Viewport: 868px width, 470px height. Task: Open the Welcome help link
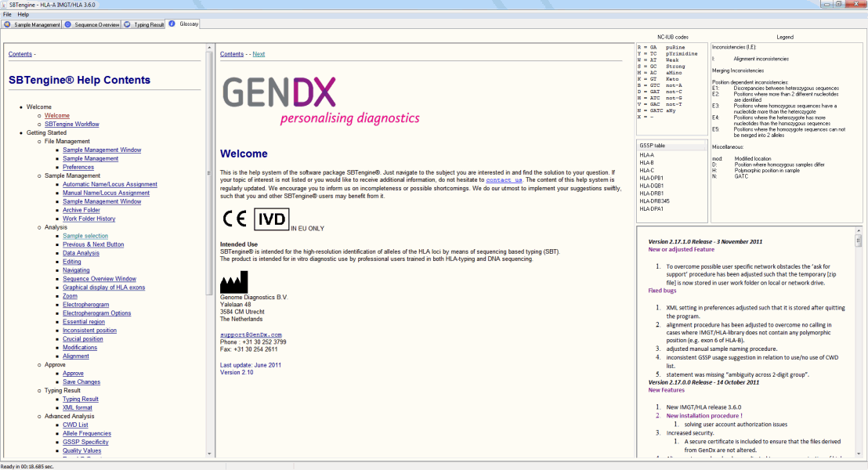[x=57, y=116]
